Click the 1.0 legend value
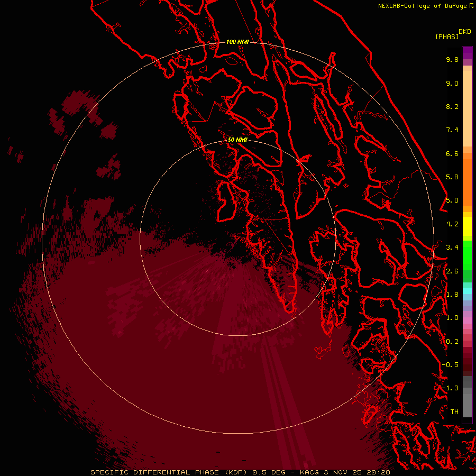 pyautogui.click(x=452, y=318)
